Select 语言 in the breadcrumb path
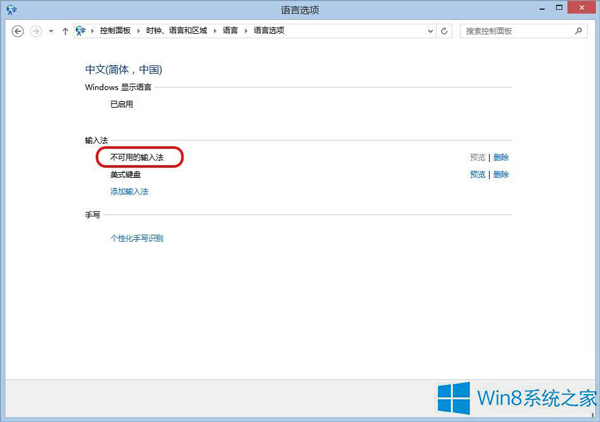This screenshot has height=422, width=600. pyautogui.click(x=230, y=31)
